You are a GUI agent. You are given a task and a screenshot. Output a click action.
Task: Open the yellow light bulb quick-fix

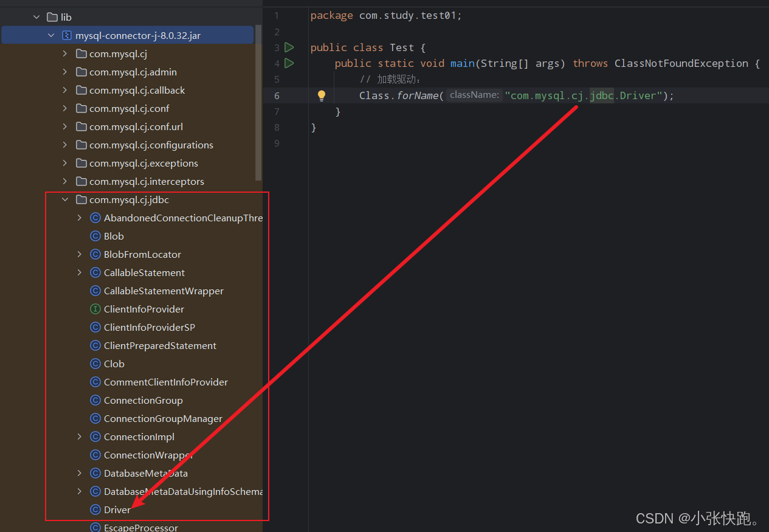click(x=322, y=95)
